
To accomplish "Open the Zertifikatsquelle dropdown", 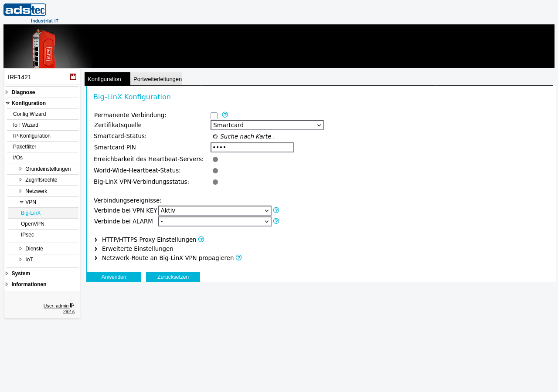I will pos(267,125).
